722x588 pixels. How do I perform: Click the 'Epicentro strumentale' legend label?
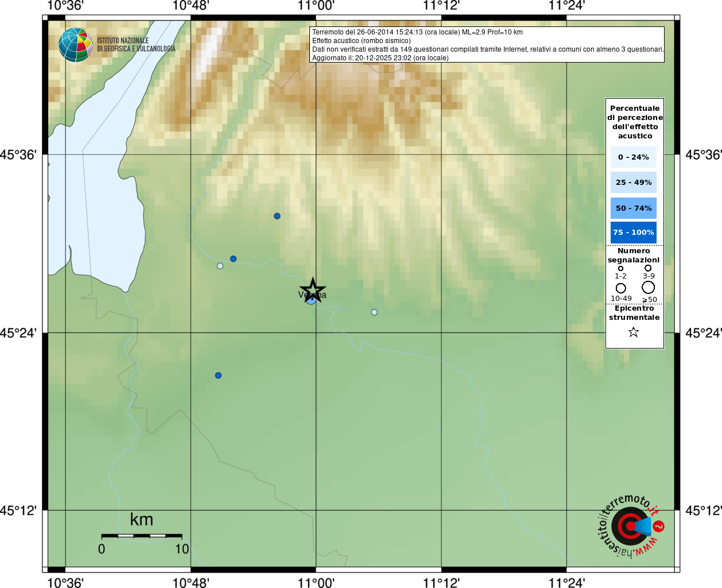(634, 313)
